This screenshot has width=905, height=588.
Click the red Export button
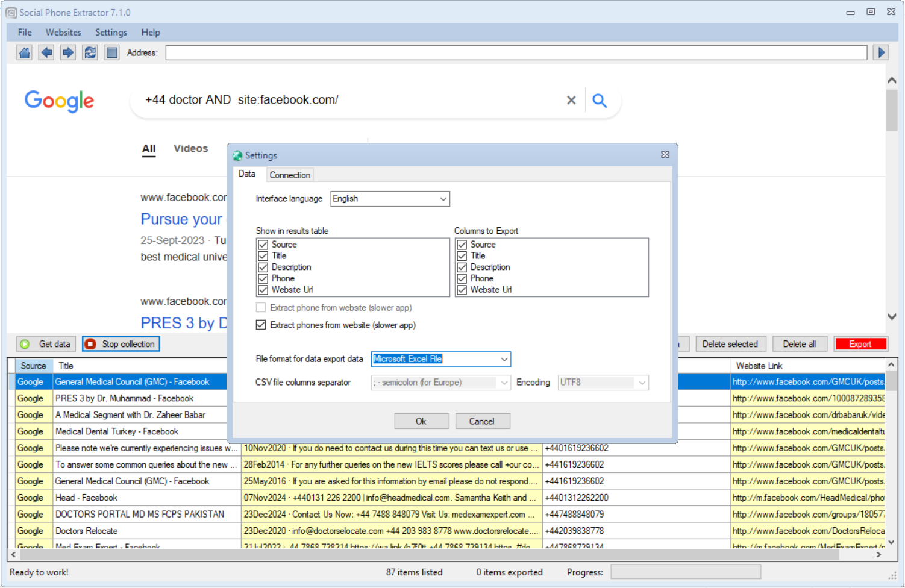tap(860, 344)
